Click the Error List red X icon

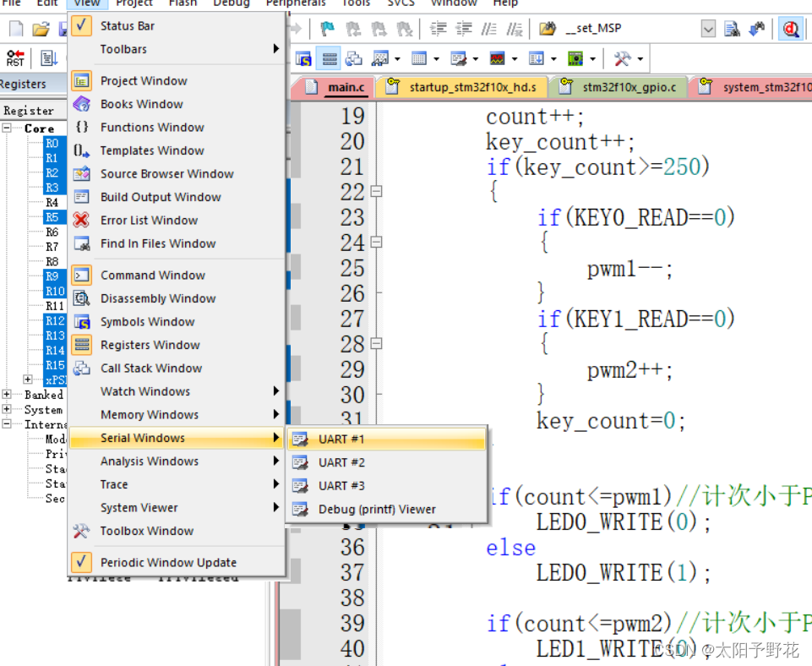(81, 220)
